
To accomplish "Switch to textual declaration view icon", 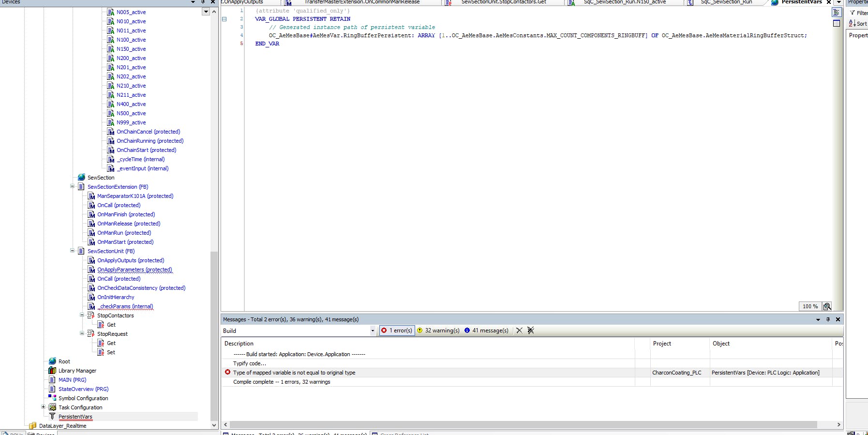I will coord(837,13).
